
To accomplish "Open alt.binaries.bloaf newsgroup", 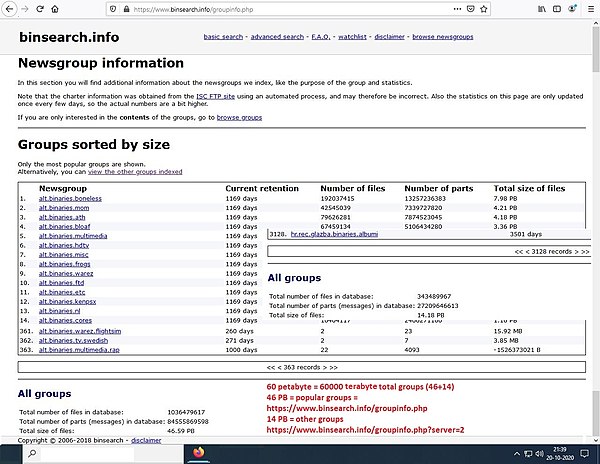I will 64,226.
